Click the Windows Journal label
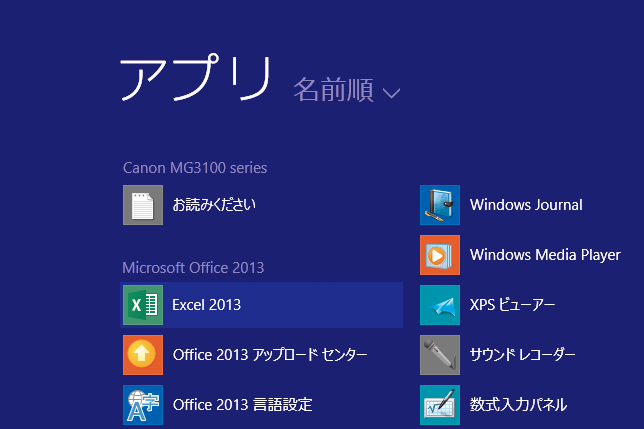The width and height of the screenshot is (644, 429). tap(526, 205)
